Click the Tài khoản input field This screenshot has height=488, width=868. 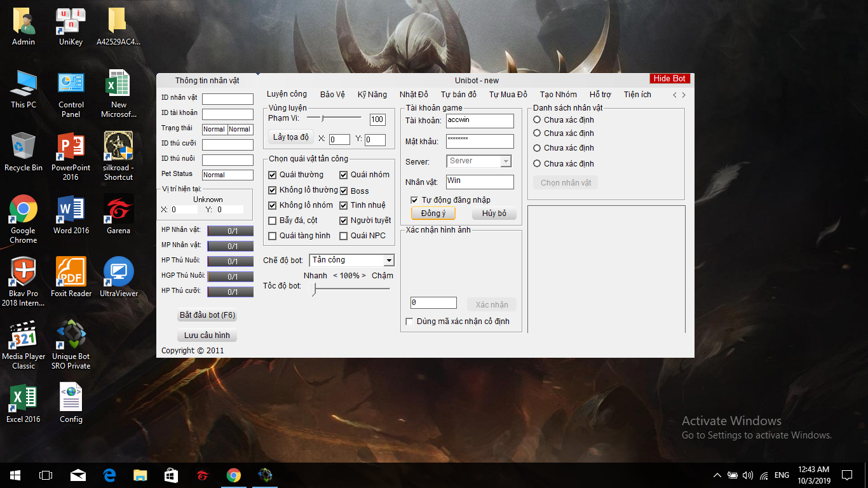480,121
